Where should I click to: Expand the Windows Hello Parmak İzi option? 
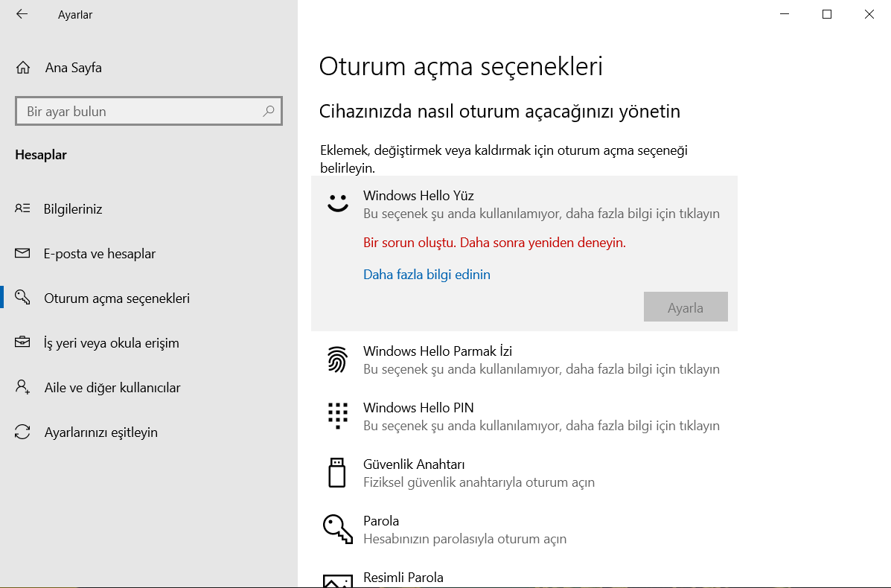pos(524,359)
